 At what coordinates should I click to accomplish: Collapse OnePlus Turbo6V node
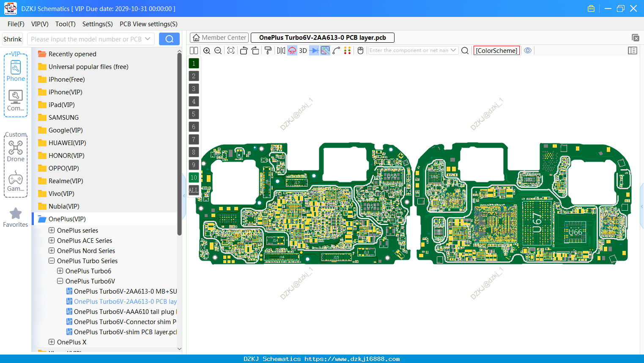pyautogui.click(x=60, y=281)
